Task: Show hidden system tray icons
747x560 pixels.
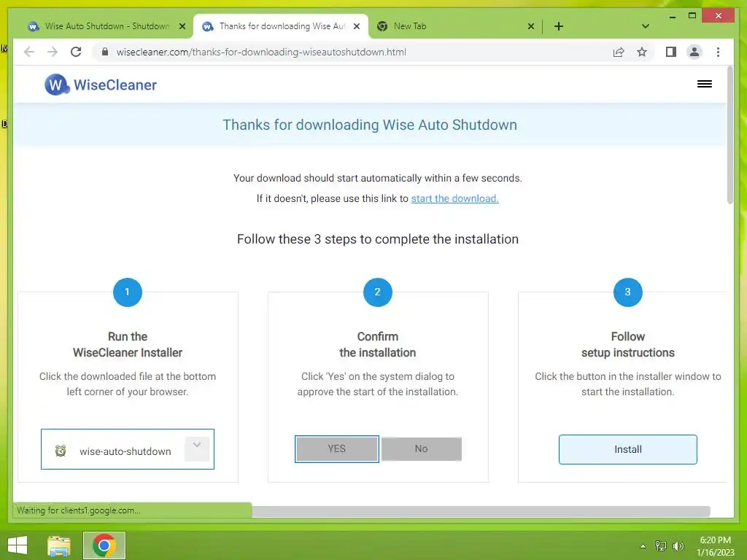Action: 643,546
